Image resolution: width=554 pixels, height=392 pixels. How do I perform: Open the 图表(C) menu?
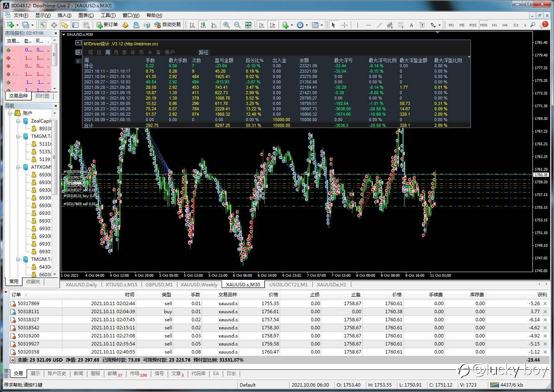86,15
